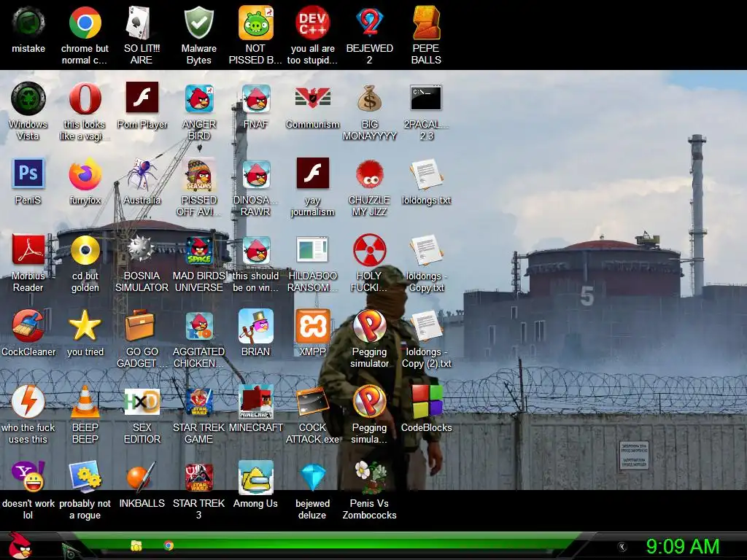Open the 'cd but golden' disc icon
This screenshot has width=747, height=560.
click(85, 250)
